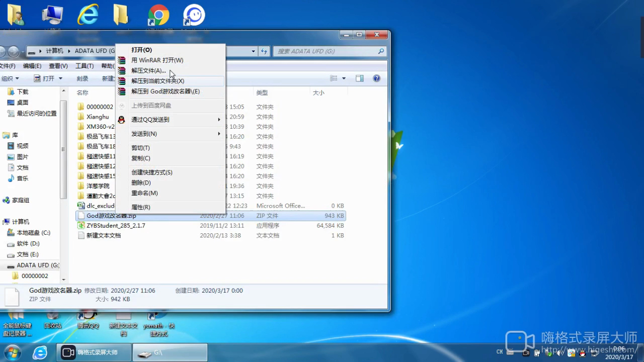Click 计算机 in the address breadcrumb
The width and height of the screenshot is (644, 362).
point(54,51)
